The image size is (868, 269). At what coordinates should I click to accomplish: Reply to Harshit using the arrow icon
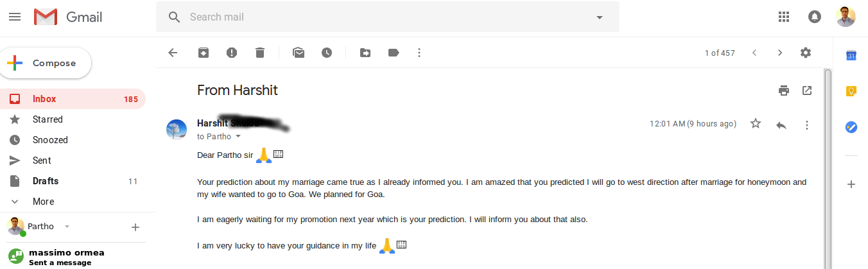pos(781,125)
